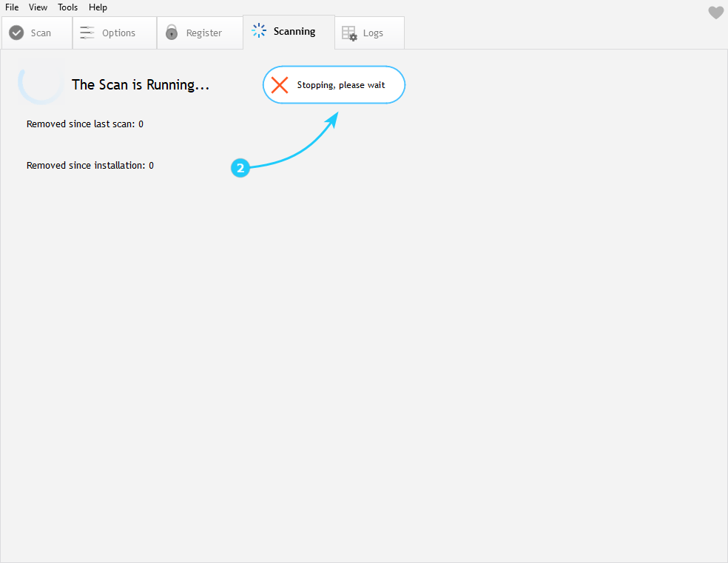Click the red X stop icon
The image size is (728, 563).
pos(280,85)
